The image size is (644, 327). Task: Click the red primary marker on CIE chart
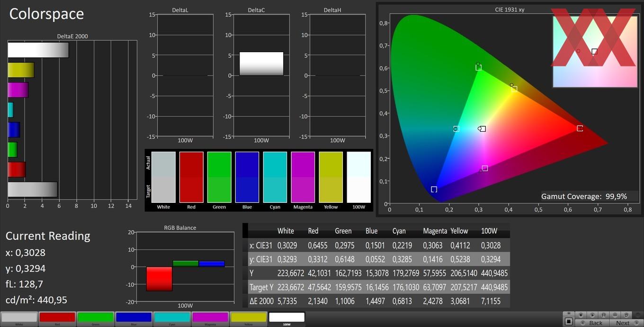[x=580, y=128]
